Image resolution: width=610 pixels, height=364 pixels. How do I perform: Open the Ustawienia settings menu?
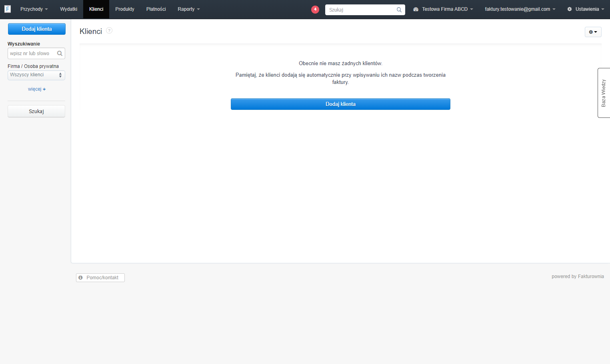[x=586, y=9]
